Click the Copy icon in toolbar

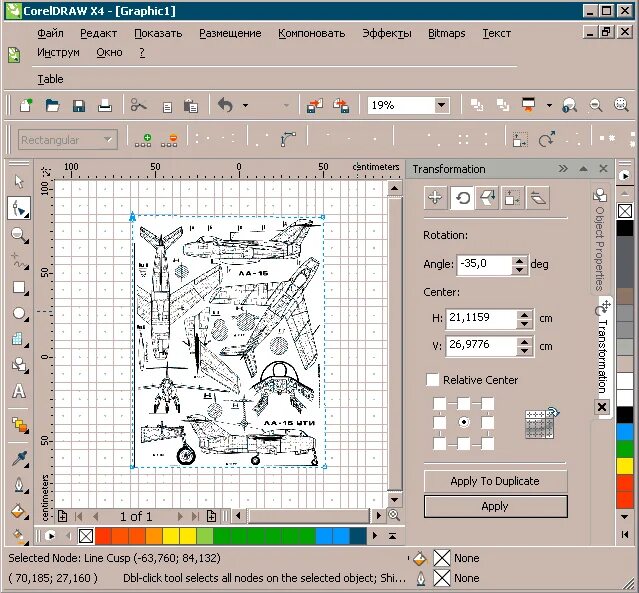coord(167,107)
